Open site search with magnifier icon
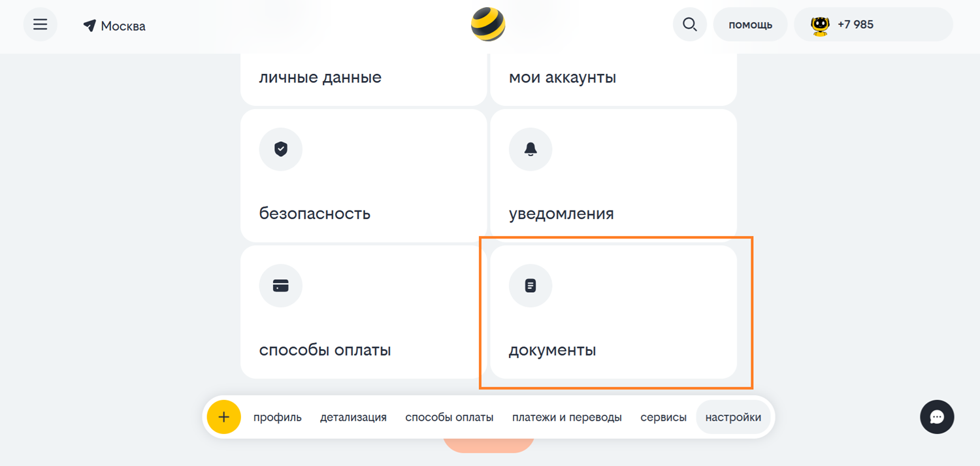The height and width of the screenshot is (466, 980). [690, 25]
